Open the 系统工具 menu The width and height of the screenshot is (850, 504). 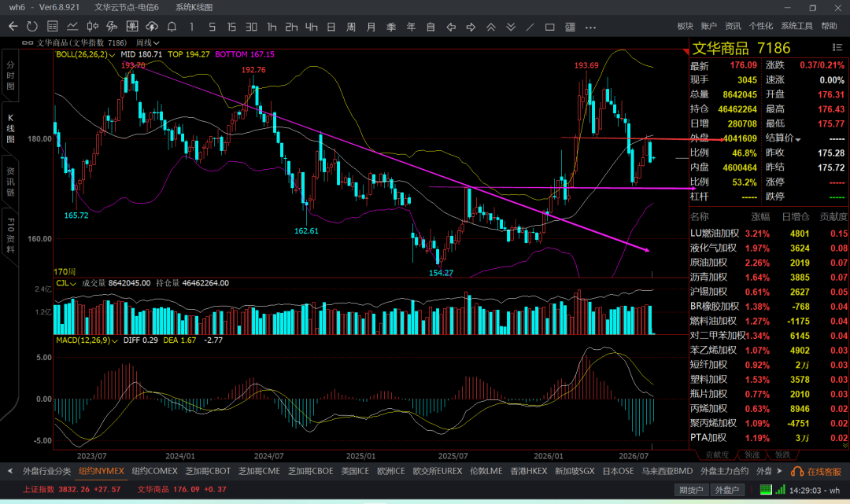[796, 26]
